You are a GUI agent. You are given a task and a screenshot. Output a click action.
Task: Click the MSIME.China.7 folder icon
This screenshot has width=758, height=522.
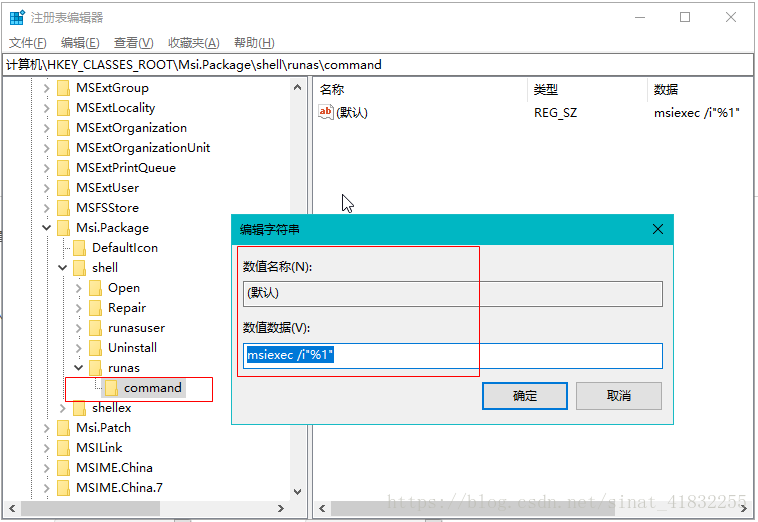pyautogui.click(x=63, y=488)
